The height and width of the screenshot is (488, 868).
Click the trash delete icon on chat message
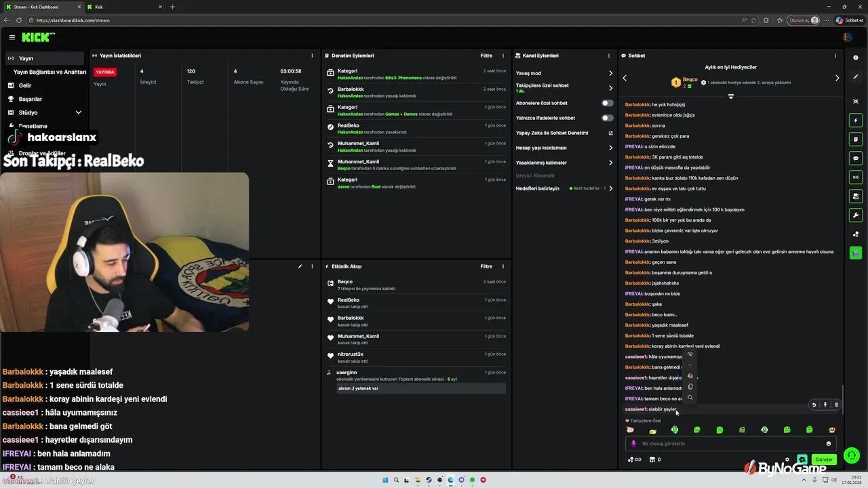[836, 405]
